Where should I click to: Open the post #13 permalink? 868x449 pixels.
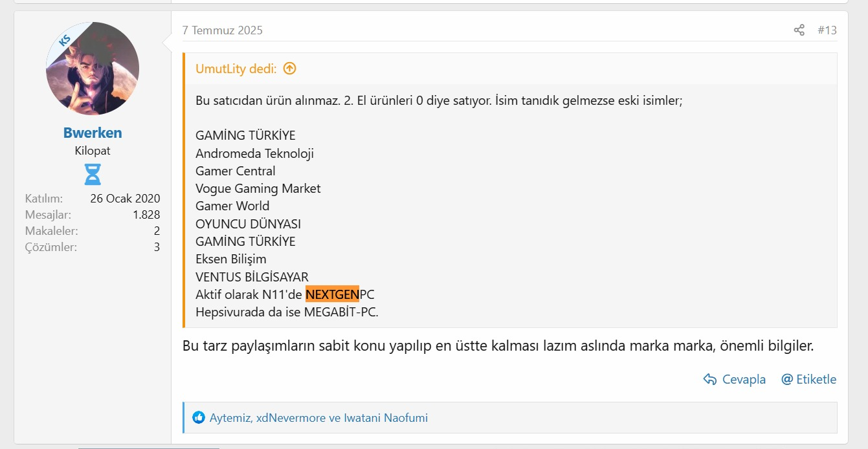coord(827,30)
